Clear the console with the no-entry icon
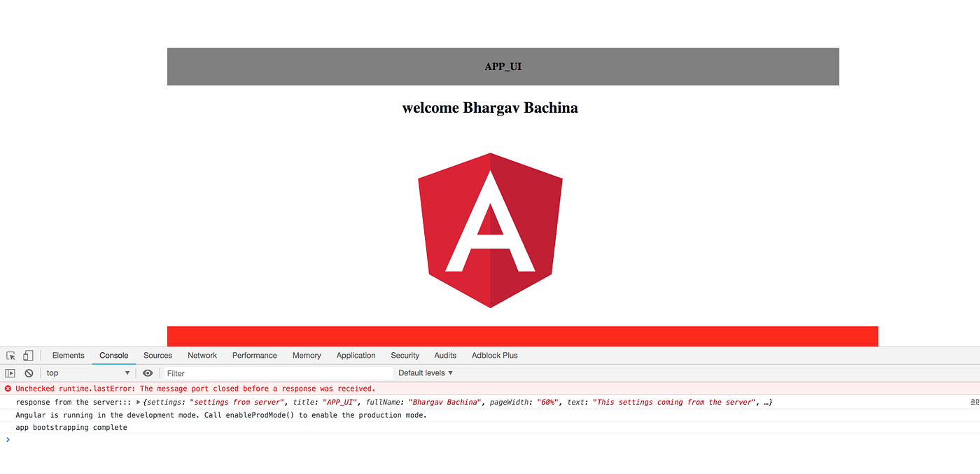980x474 pixels. [28, 372]
